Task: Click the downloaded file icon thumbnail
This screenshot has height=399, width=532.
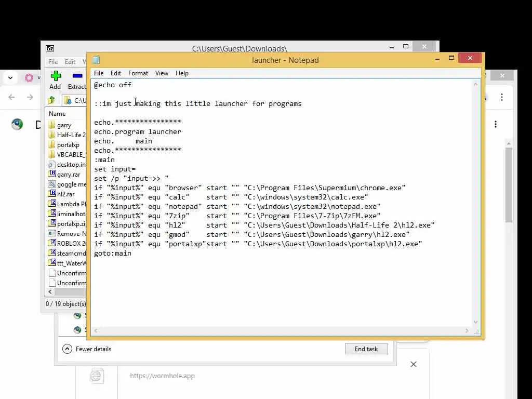Action: [97, 376]
